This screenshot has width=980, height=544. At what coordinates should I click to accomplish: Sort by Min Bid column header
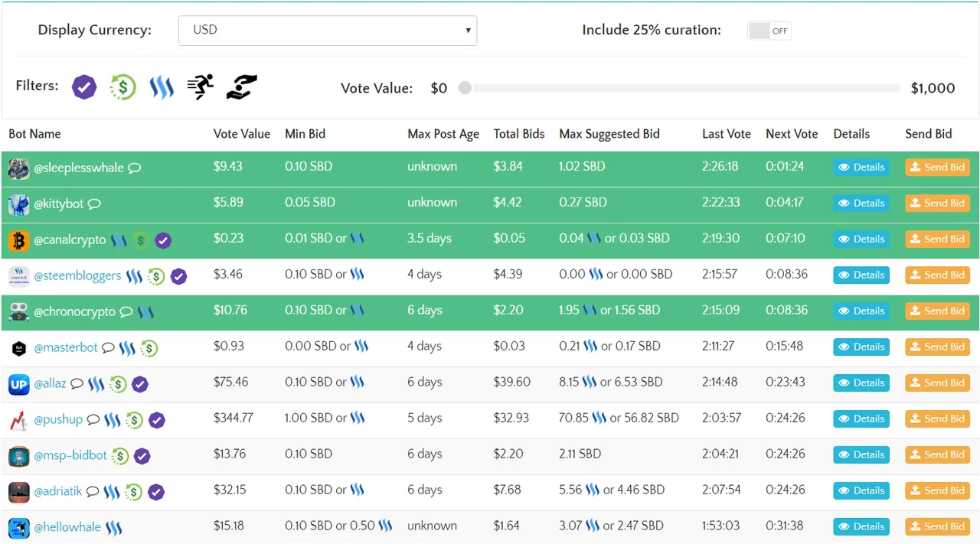pos(305,134)
